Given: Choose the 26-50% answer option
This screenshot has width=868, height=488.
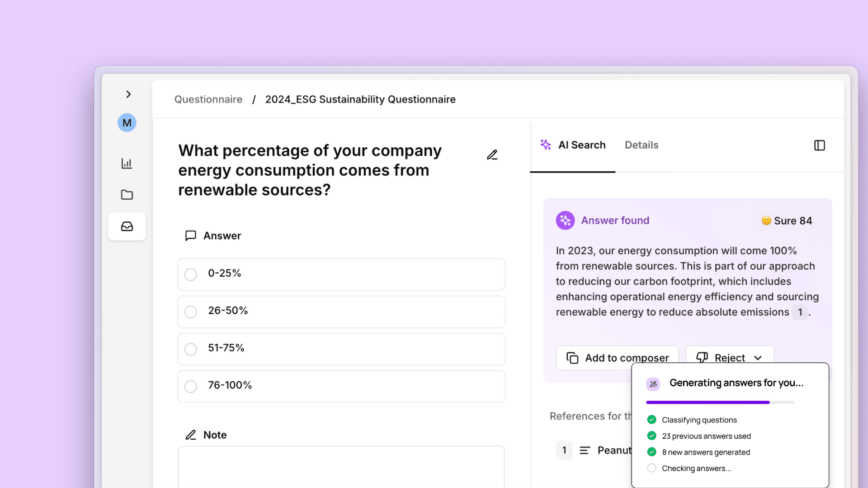Looking at the screenshot, I should point(191,312).
